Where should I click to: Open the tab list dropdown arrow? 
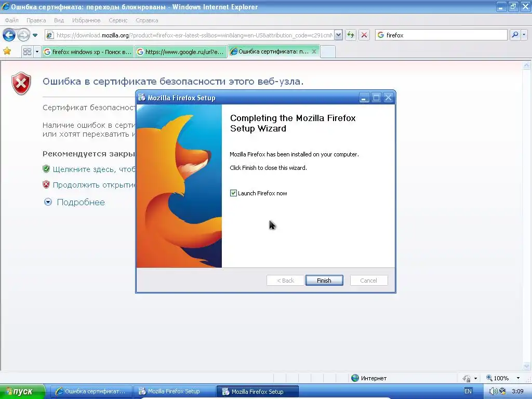click(x=37, y=51)
